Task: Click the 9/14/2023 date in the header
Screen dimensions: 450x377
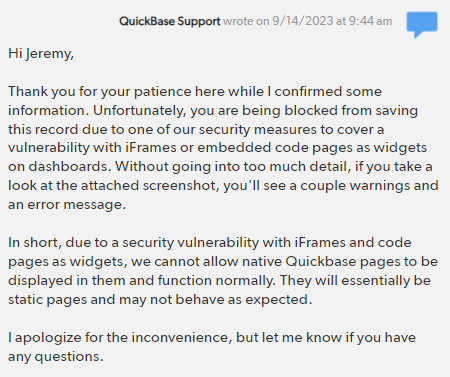Action: 303,21
